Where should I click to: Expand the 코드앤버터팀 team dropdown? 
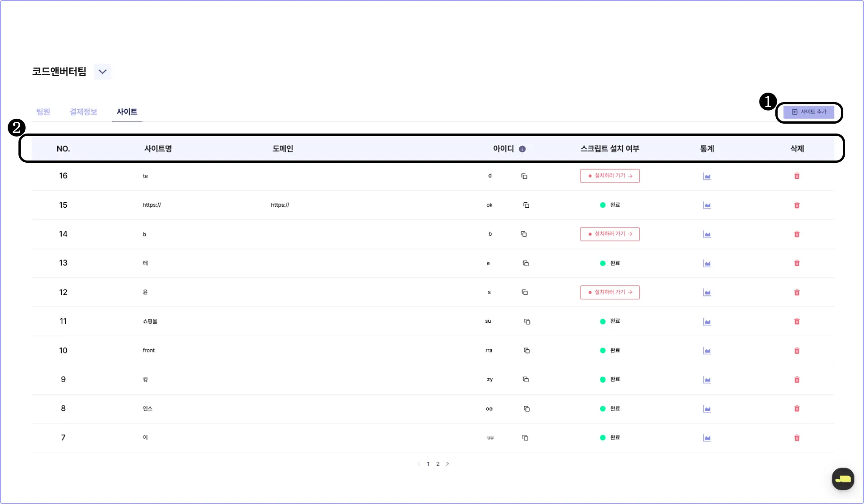pos(103,71)
